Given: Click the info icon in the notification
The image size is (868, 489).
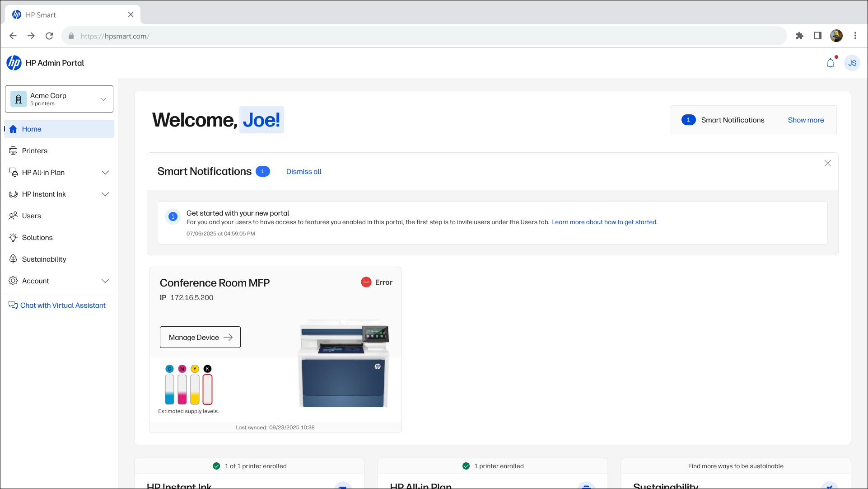Looking at the screenshot, I should tap(173, 216).
